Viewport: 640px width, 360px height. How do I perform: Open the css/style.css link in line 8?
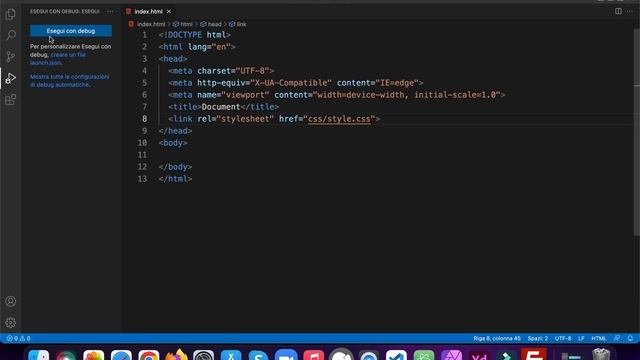[x=339, y=119]
